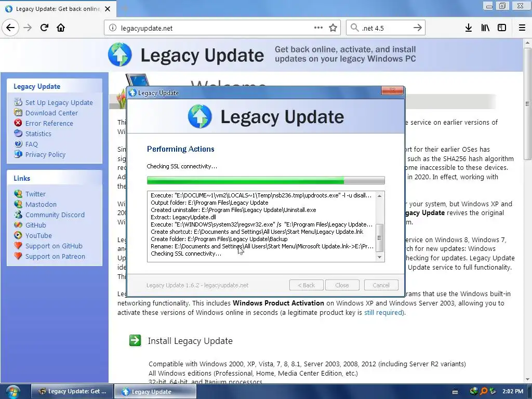
Task: Click the green arrow Install Legacy Update icon
Action: [x=135, y=340]
